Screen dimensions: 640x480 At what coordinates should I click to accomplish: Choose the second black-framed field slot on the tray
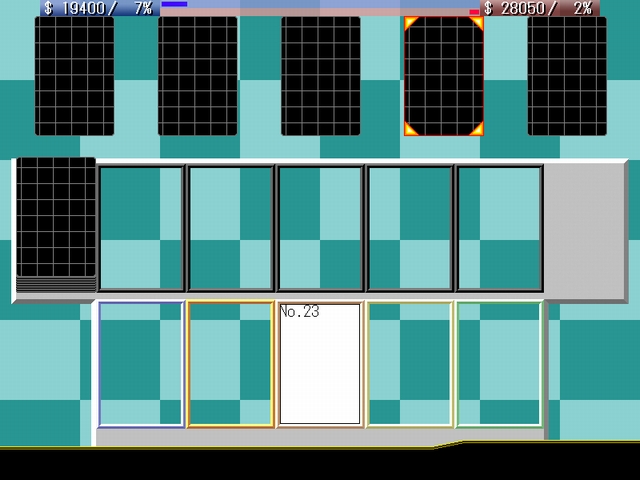pos(231,229)
